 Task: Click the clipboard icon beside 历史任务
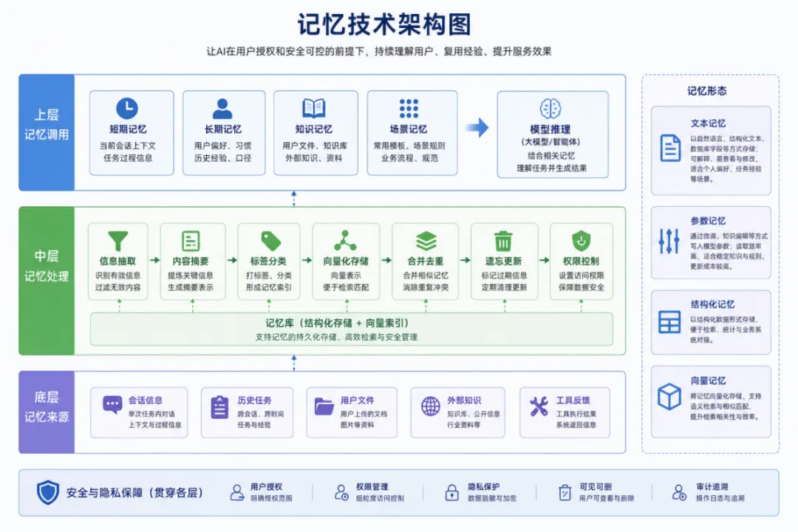click(219, 407)
